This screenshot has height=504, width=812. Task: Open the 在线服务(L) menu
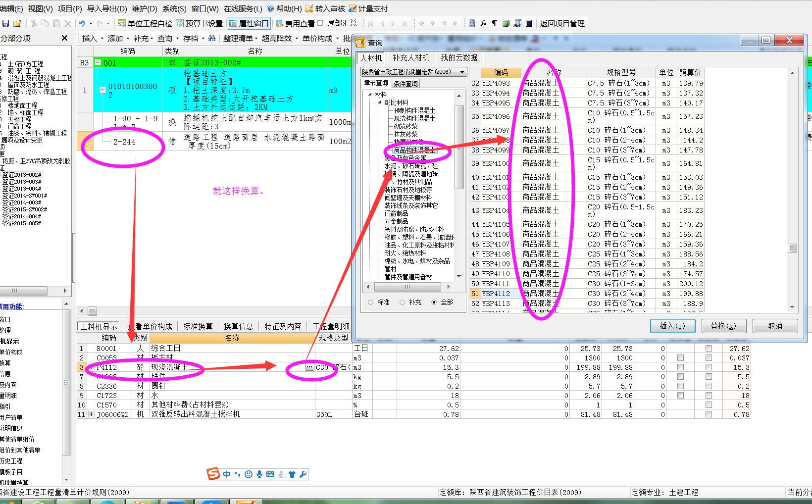(x=243, y=9)
